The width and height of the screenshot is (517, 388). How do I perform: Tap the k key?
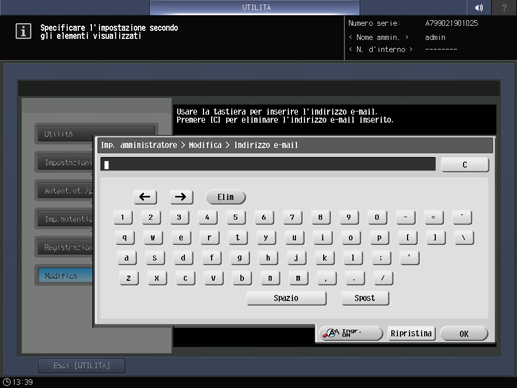pos(325,258)
